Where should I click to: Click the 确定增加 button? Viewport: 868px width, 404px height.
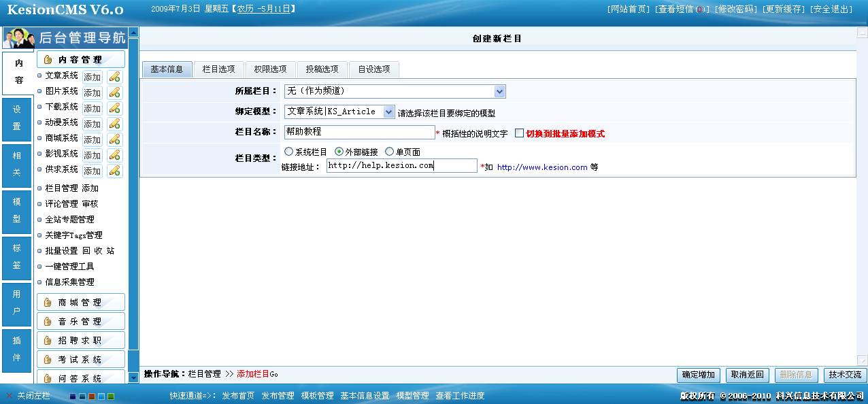699,375
